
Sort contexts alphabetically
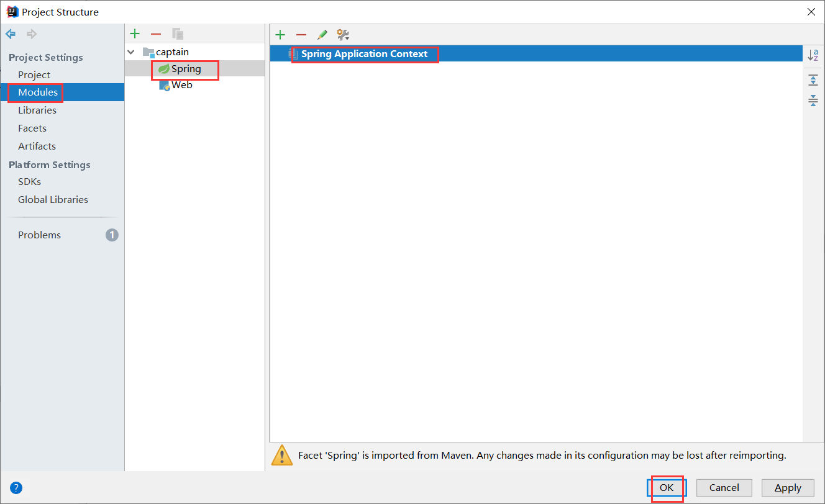tap(813, 55)
